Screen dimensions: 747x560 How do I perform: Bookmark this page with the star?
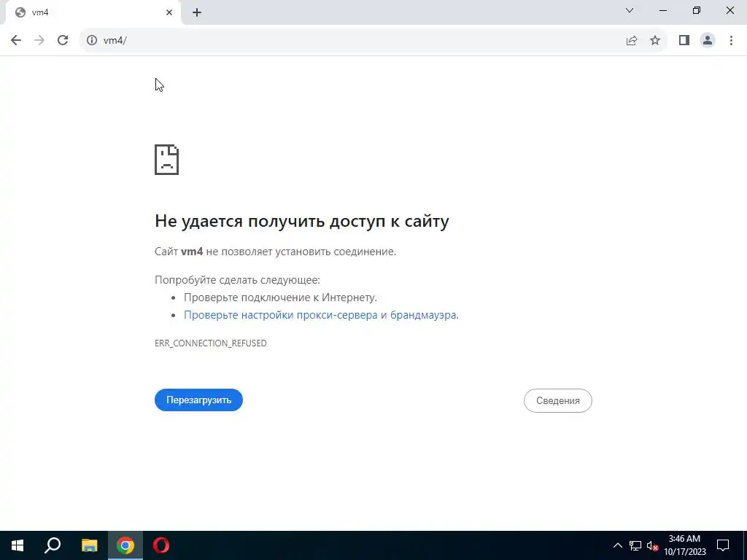[x=655, y=41]
